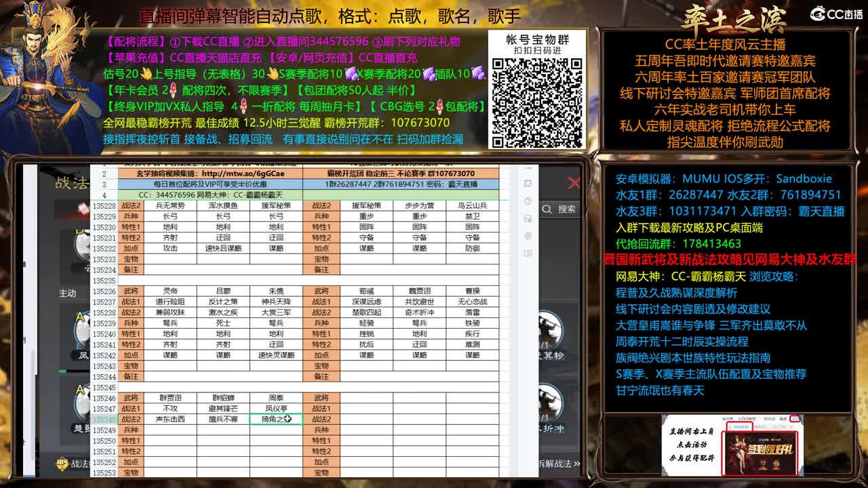
Task: Select general cell 周泰
Action: click(276, 398)
